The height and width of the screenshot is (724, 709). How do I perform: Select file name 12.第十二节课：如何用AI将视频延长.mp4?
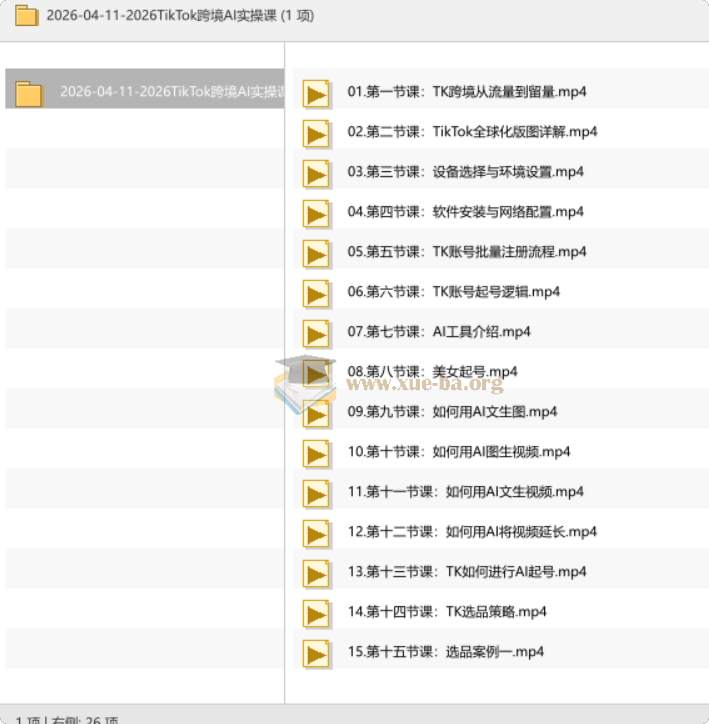(472, 531)
